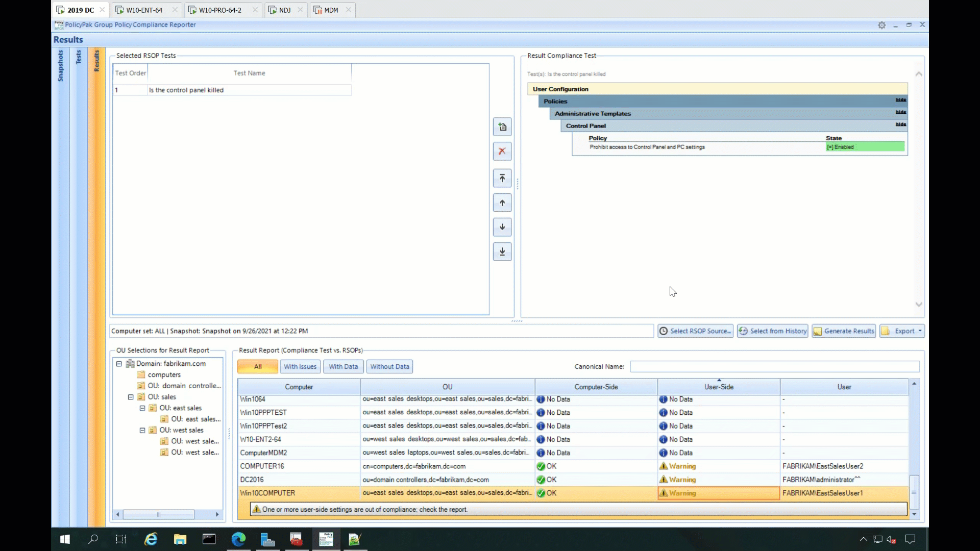Select the 2019 DC VM tab
Viewport: 980px width, 551px height.
(81, 10)
